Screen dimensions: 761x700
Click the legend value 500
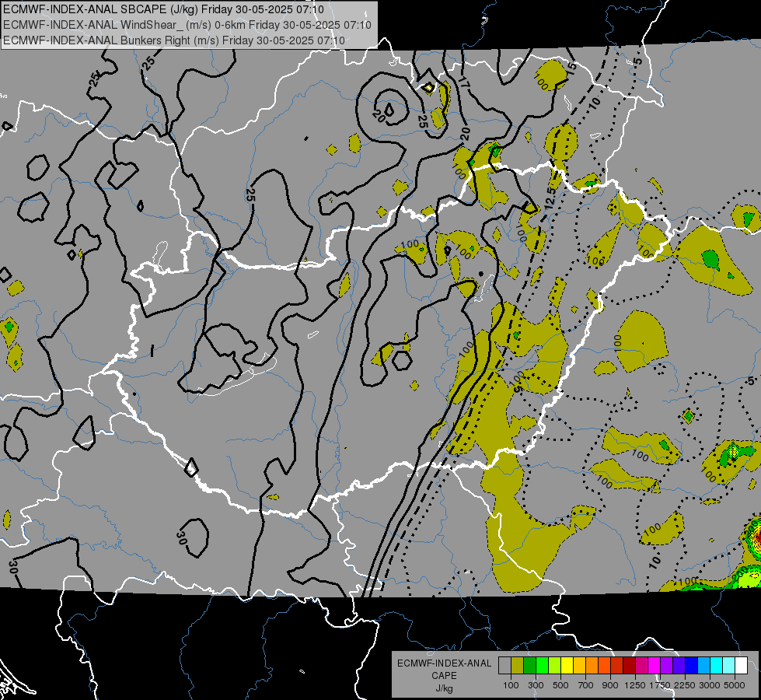coord(560,685)
